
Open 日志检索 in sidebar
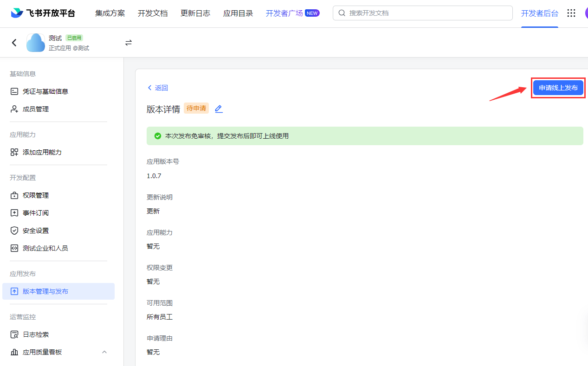(x=35, y=334)
